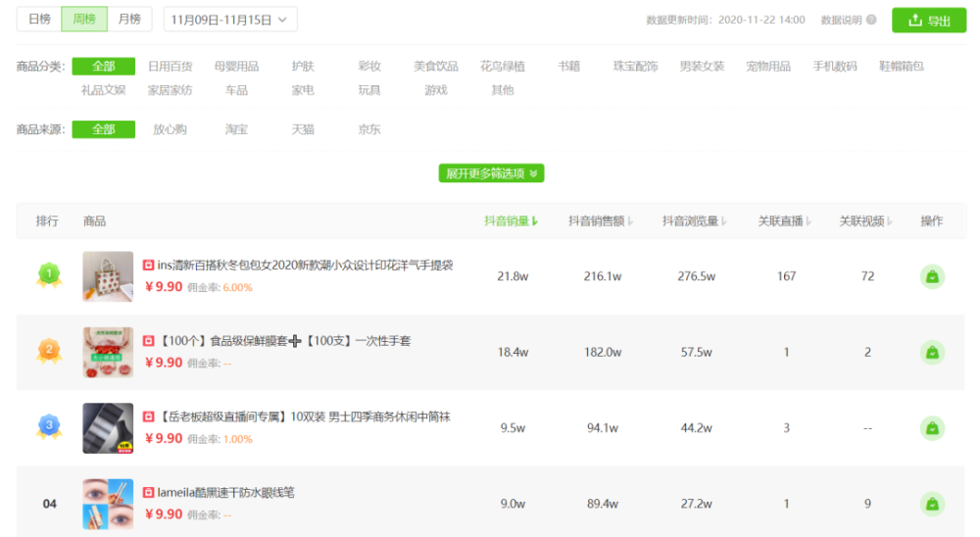The height and width of the screenshot is (537, 980).
Task: Expand more filters with 展开更多筛选项
Action: click(491, 173)
